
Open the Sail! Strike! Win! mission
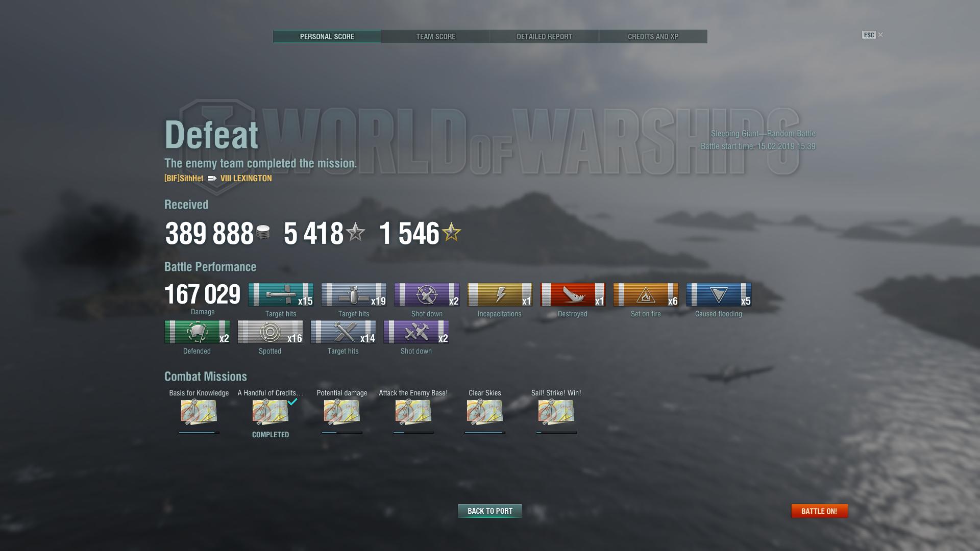tap(556, 412)
